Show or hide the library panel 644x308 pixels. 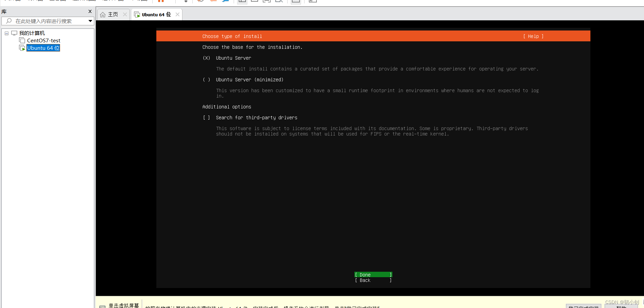(242, 1)
